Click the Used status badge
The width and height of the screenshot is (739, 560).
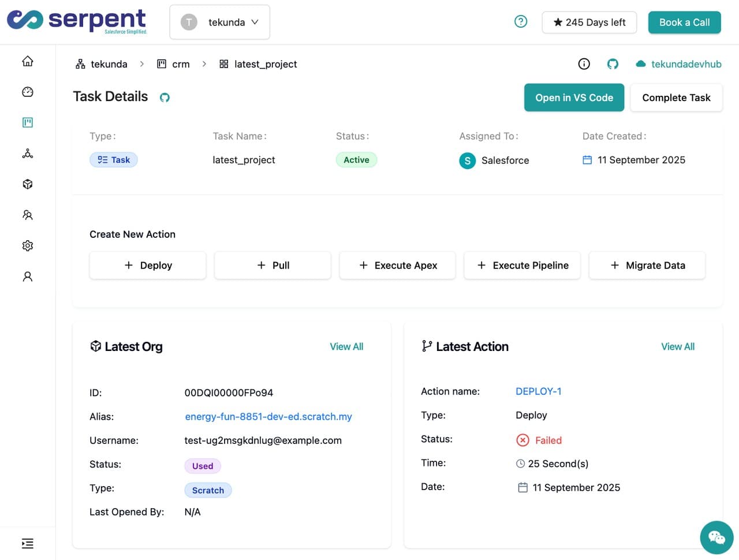point(203,466)
